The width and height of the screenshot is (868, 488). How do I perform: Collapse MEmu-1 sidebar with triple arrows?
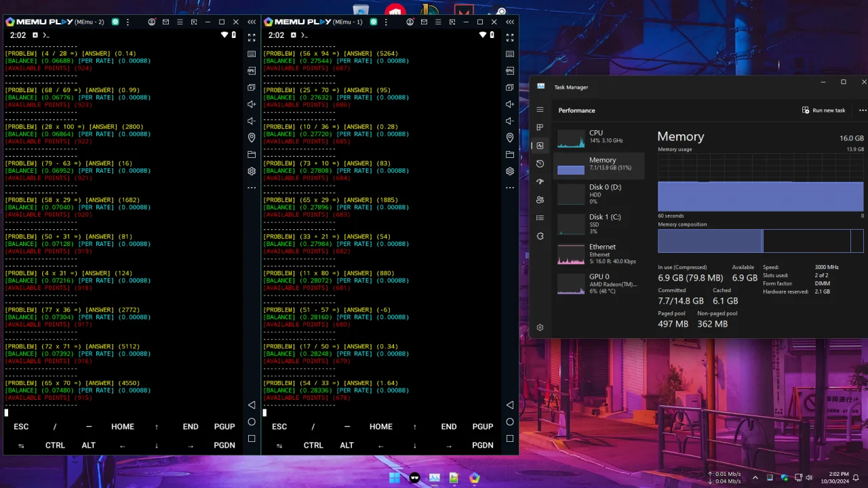510,22
